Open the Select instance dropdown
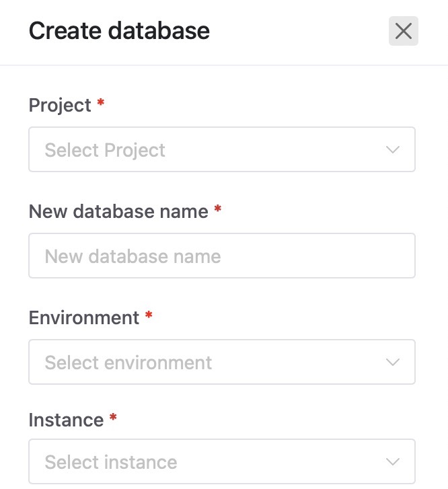The height and width of the screenshot is (489, 448). (x=222, y=461)
